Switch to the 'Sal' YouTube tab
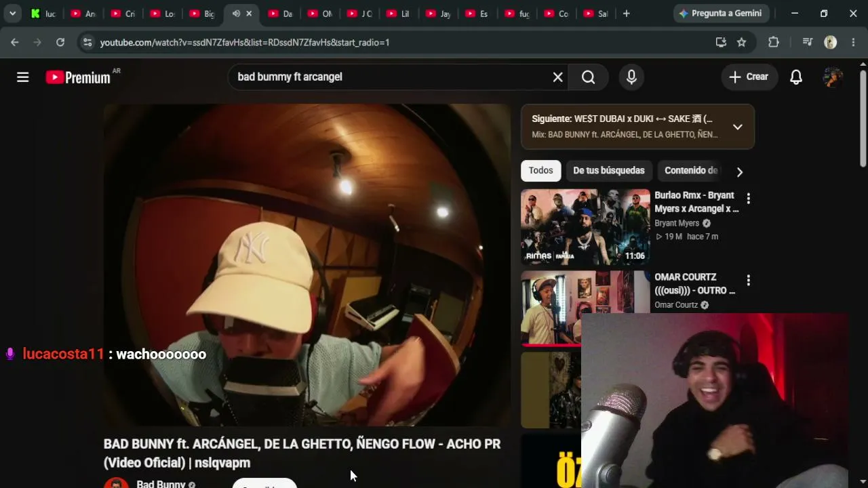 pos(595,14)
